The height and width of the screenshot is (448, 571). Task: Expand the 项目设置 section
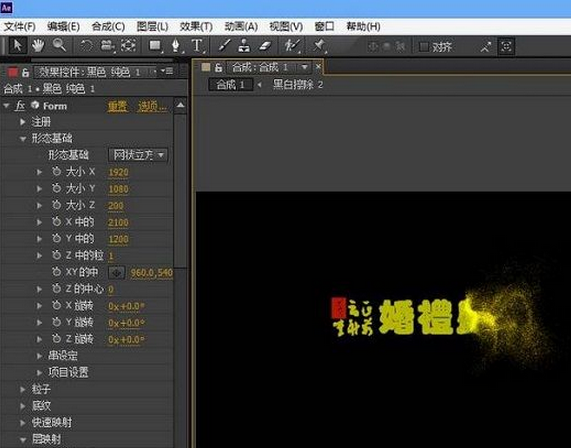point(39,373)
